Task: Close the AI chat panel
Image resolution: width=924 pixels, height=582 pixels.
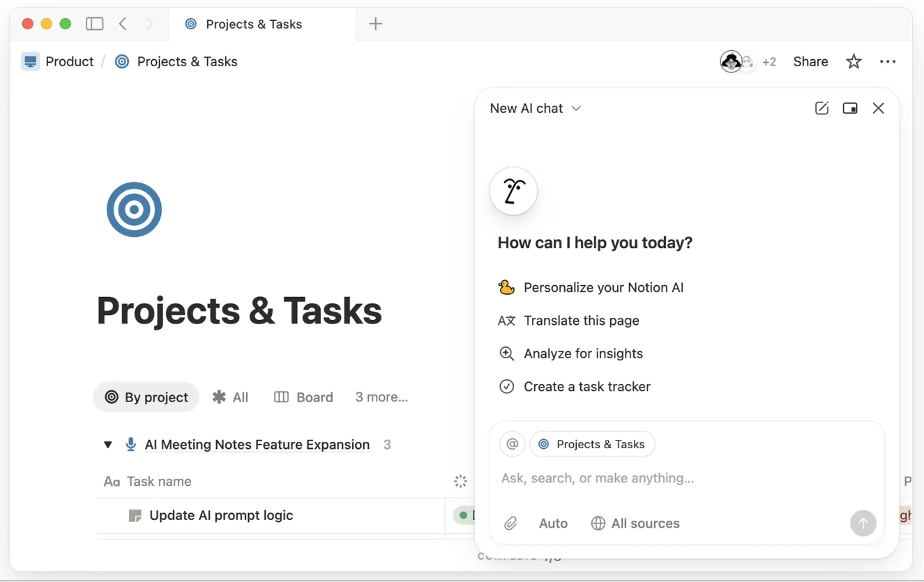Action: (x=878, y=108)
